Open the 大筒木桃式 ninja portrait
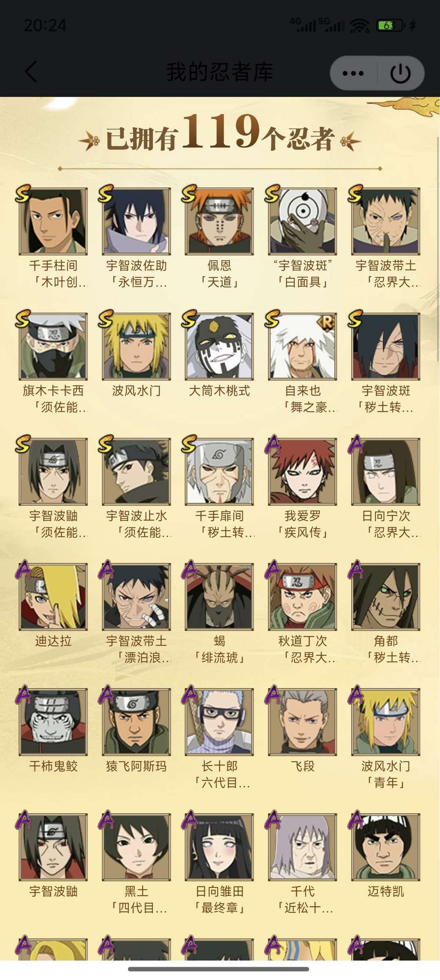 tap(220, 347)
